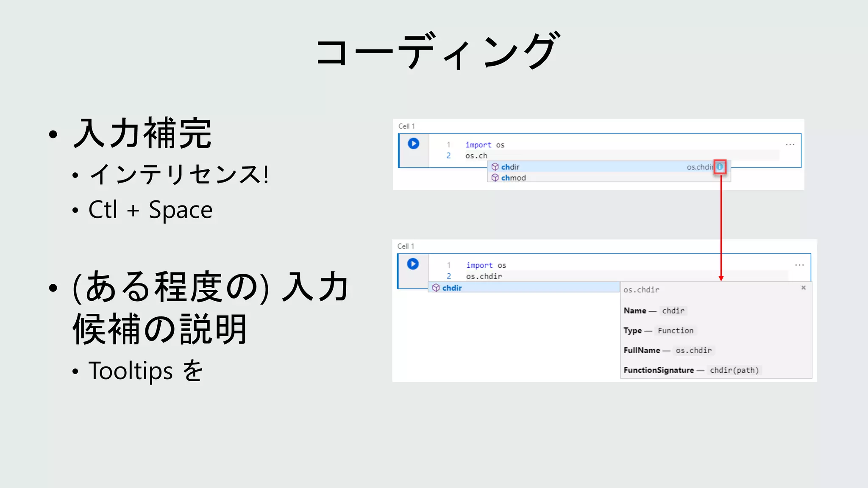Click the cube icon next to upper chdir
The image size is (868, 488).
(x=495, y=167)
